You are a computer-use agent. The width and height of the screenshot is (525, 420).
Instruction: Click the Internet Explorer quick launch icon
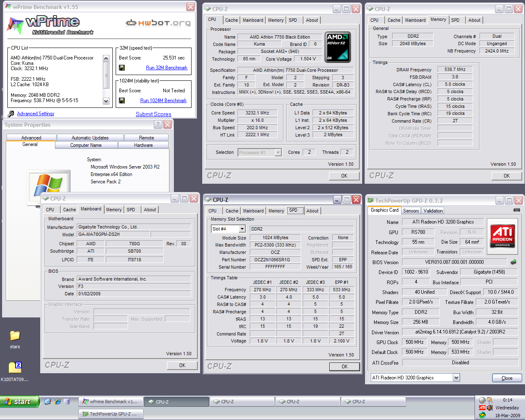point(57,402)
